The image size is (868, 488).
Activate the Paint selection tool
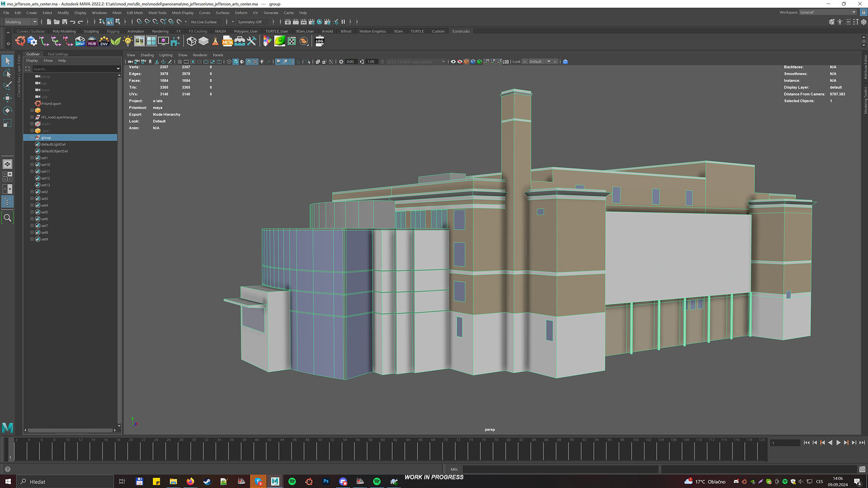[x=7, y=85]
